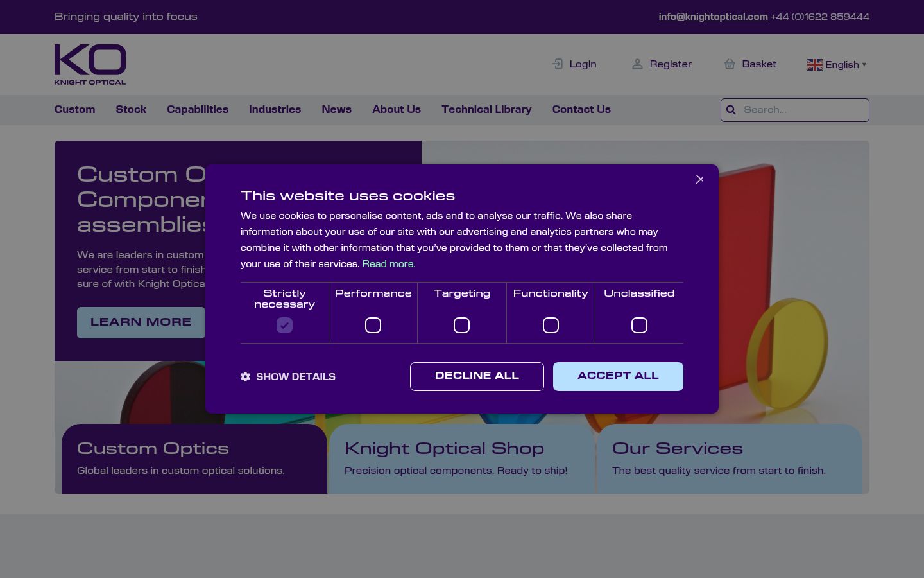Image resolution: width=924 pixels, height=578 pixels.
Task: Click the Login link text
Action: [583, 64]
